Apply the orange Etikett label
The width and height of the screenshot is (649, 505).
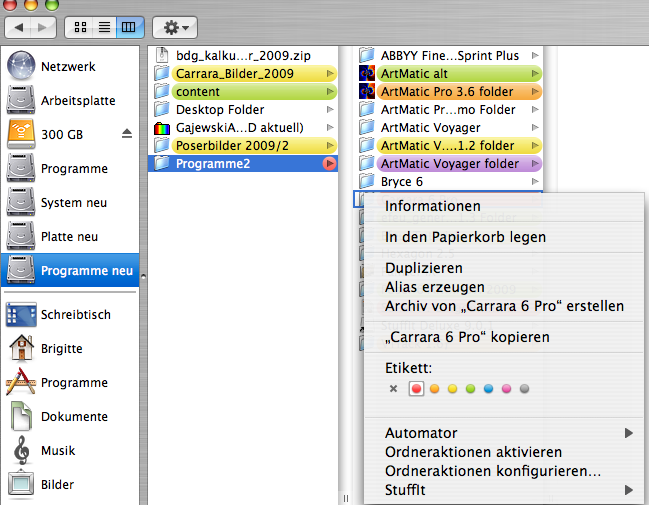[x=434, y=389]
